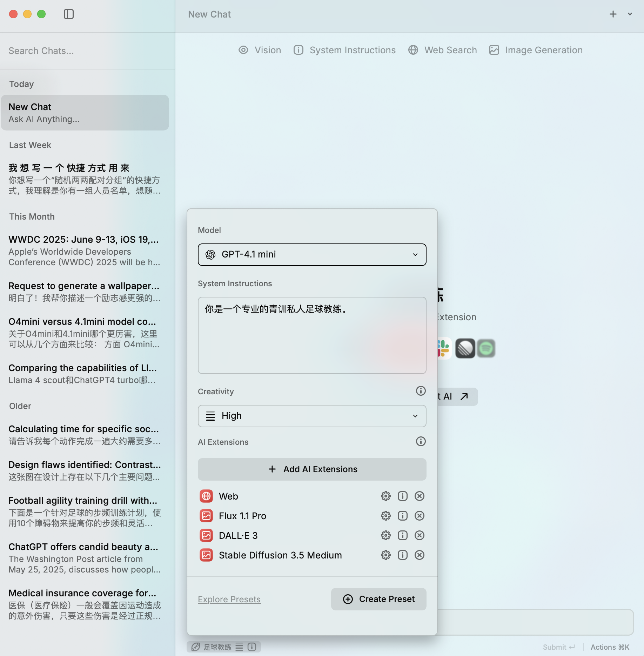Remove the Stable Diffusion 3.5 Medium extension
Screen dimensions: 644x656
[x=419, y=555]
